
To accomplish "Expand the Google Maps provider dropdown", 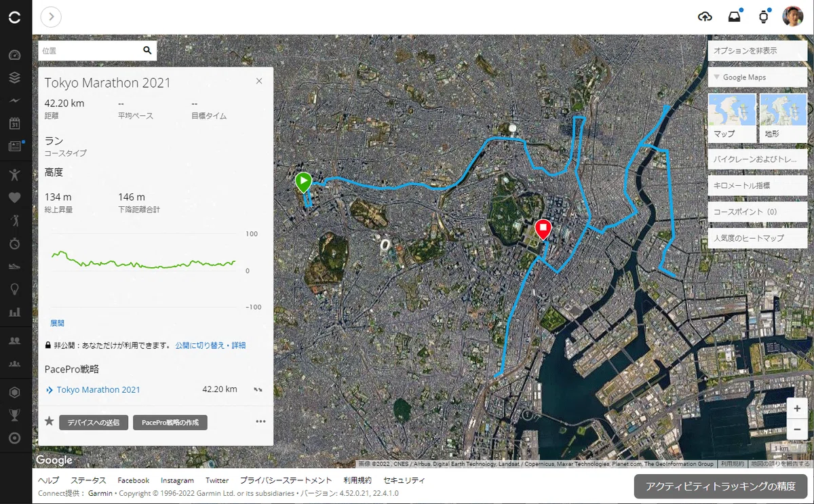I will point(757,77).
